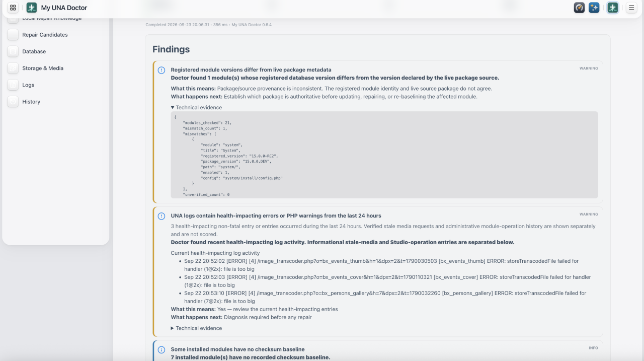Open the speedometer gauge app icon
The image size is (644, 361).
[579, 8]
